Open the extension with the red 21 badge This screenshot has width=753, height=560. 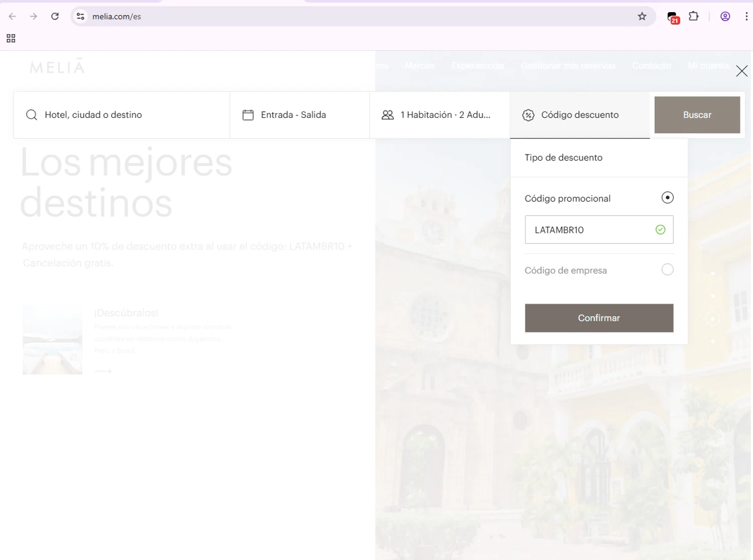[673, 18]
